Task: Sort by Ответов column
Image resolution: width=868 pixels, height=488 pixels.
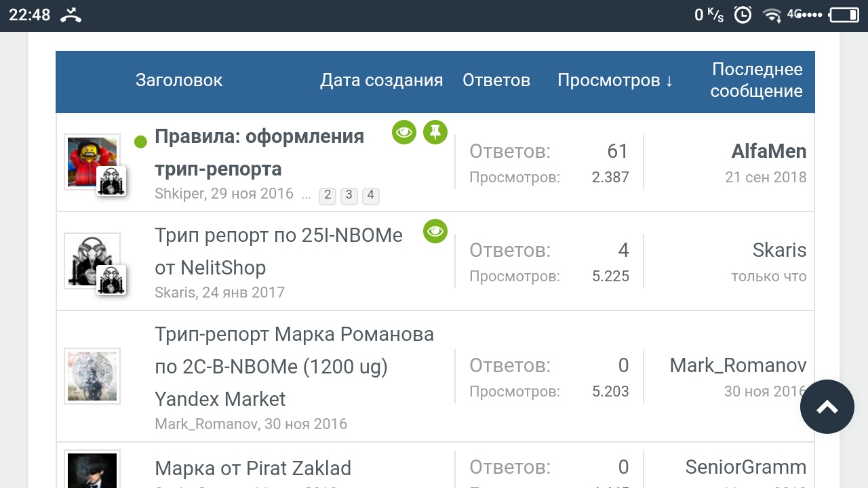Action: 496,80
